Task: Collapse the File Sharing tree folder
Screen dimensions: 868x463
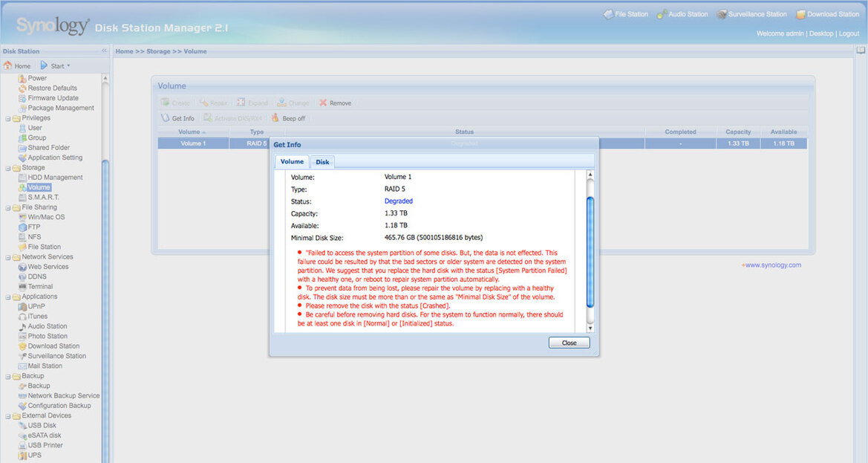Action: click(7, 208)
